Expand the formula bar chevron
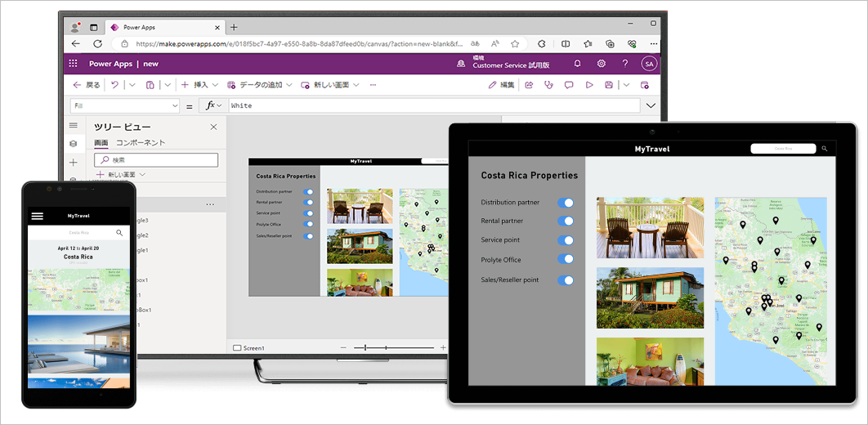Screen dimensions: 868x425 click(x=651, y=105)
